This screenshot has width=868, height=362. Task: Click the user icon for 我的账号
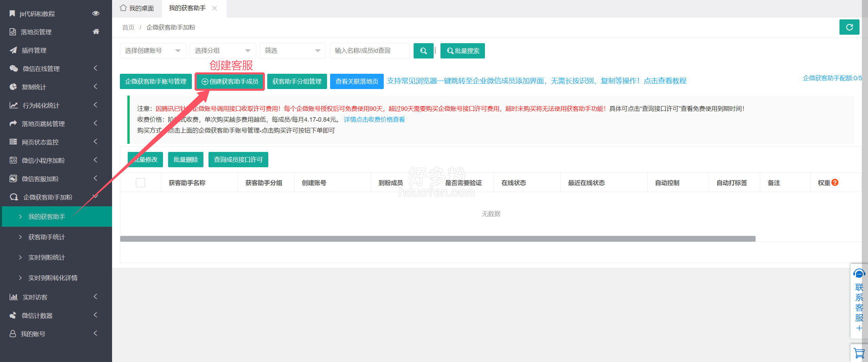coord(13,334)
